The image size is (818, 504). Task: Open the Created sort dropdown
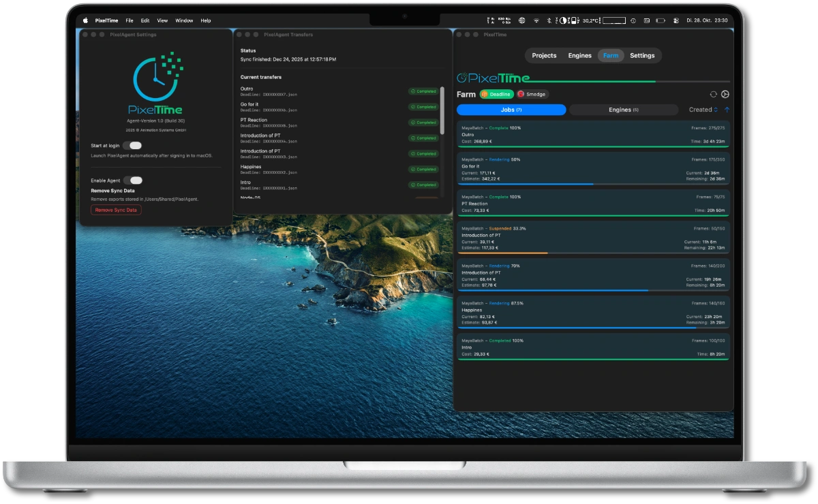[703, 110]
